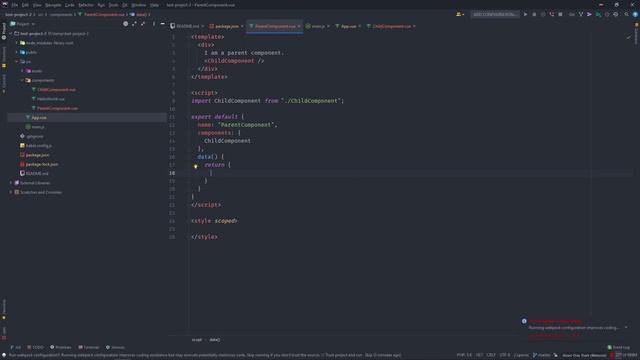The width and height of the screenshot is (640, 360).
Task: Click the Stop icon in toolbar
Action: tap(560, 14)
